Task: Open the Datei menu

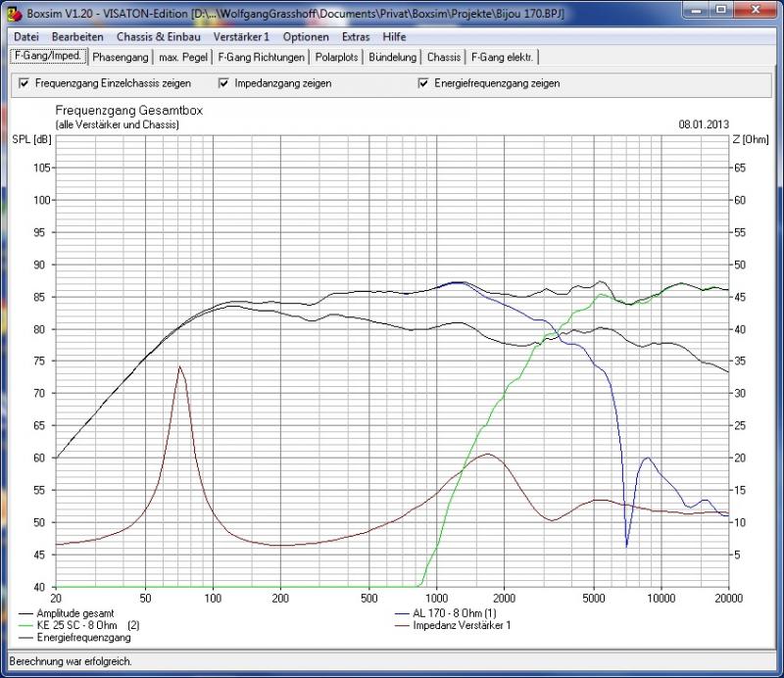Action: point(26,36)
